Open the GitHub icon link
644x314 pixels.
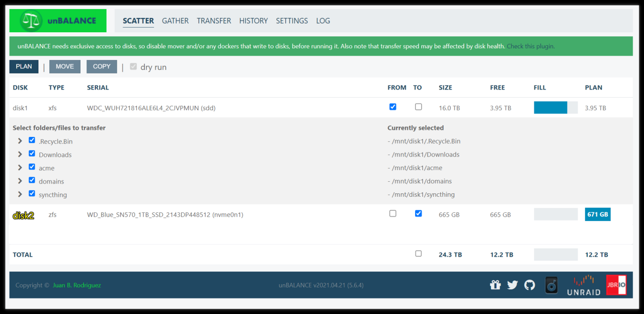point(529,285)
